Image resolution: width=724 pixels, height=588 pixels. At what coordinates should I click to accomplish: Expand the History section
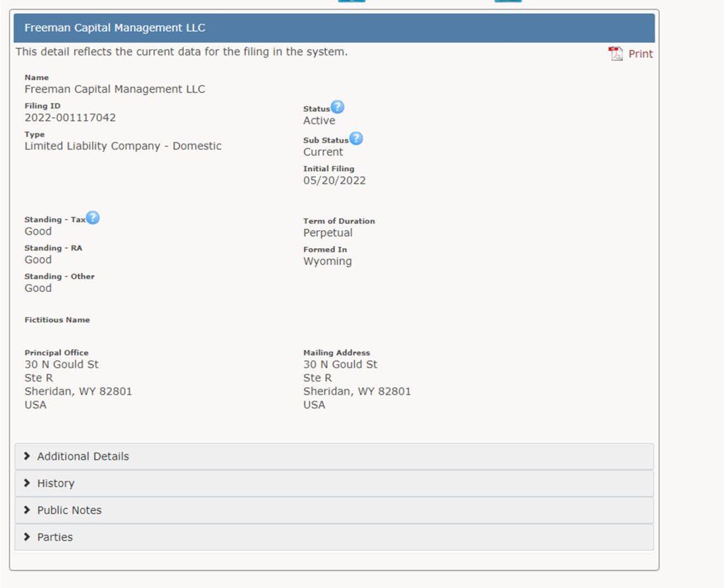[56, 483]
